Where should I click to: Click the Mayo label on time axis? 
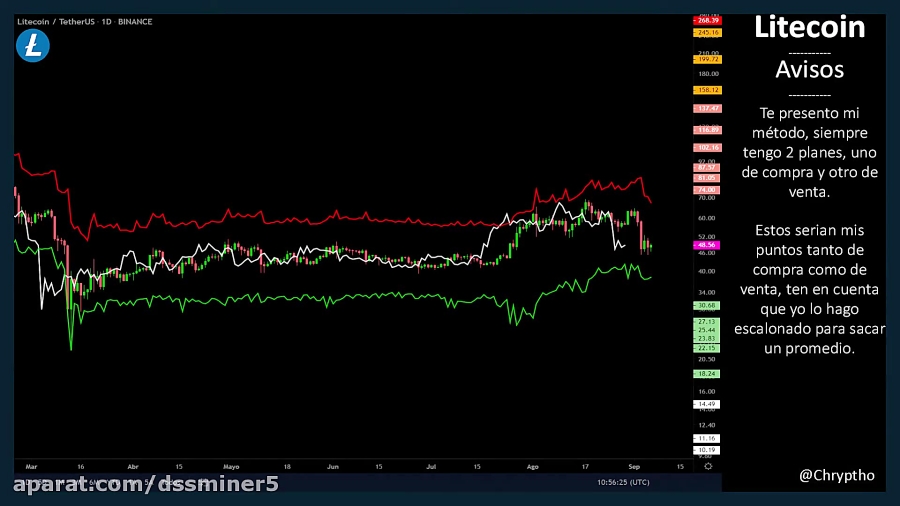[231, 467]
